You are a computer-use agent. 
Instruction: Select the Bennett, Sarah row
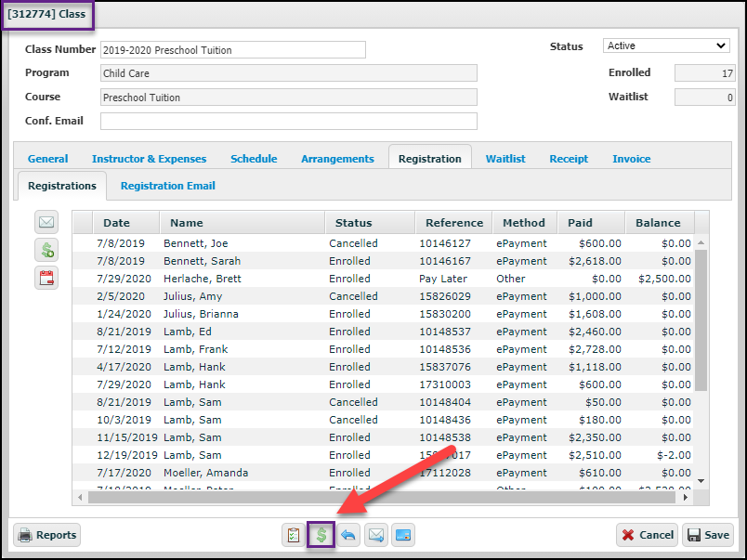coord(384,261)
